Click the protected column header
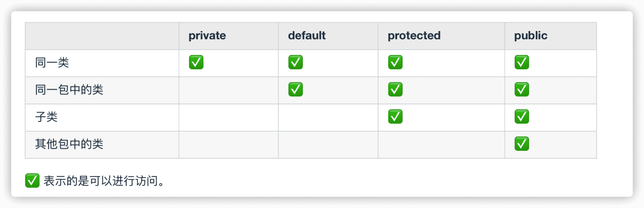 (x=414, y=36)
